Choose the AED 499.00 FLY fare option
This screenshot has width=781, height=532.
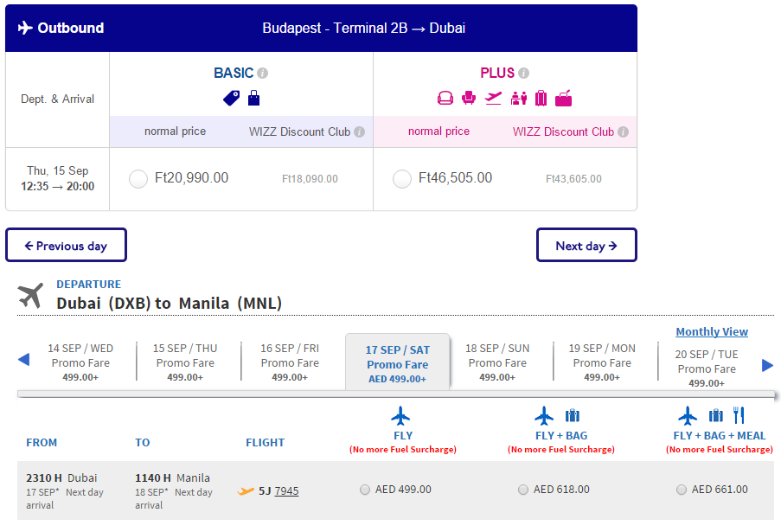tap(365, 490)
